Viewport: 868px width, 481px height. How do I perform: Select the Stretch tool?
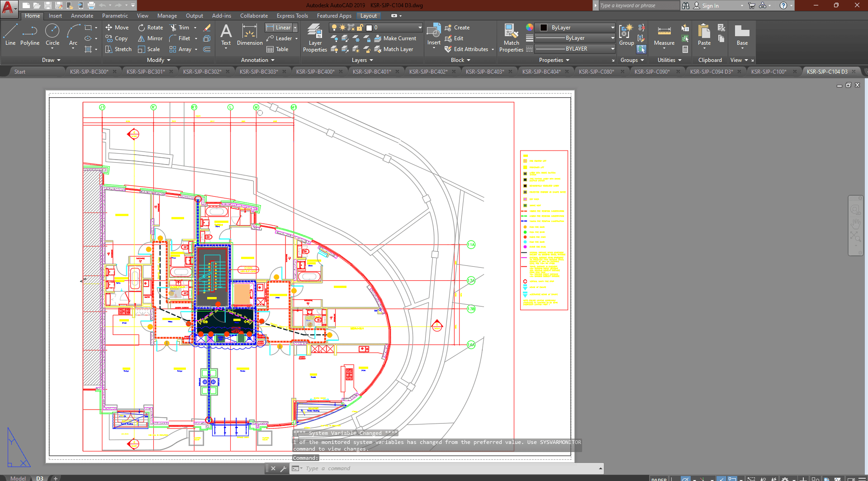(118, 49)
